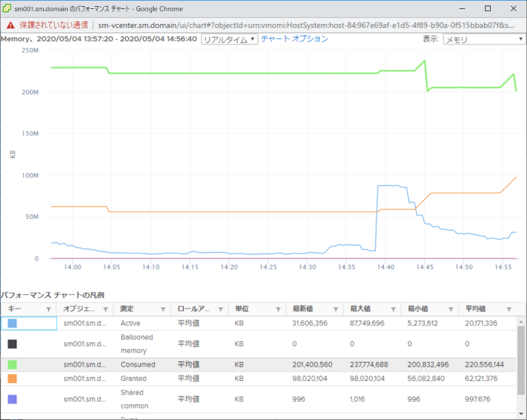Sort by the 最大値 column header
This screenshot has height=420, width=527.
tap(361, 309)
